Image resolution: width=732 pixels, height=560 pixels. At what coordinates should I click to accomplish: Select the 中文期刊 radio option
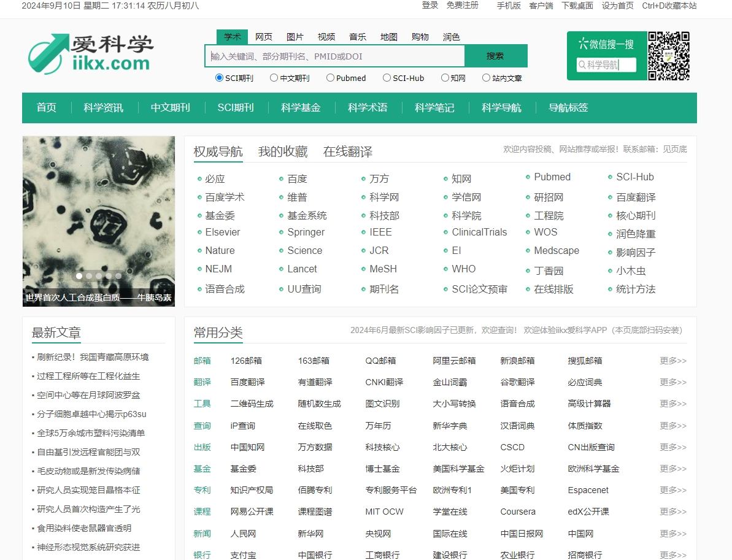point(274,78)
